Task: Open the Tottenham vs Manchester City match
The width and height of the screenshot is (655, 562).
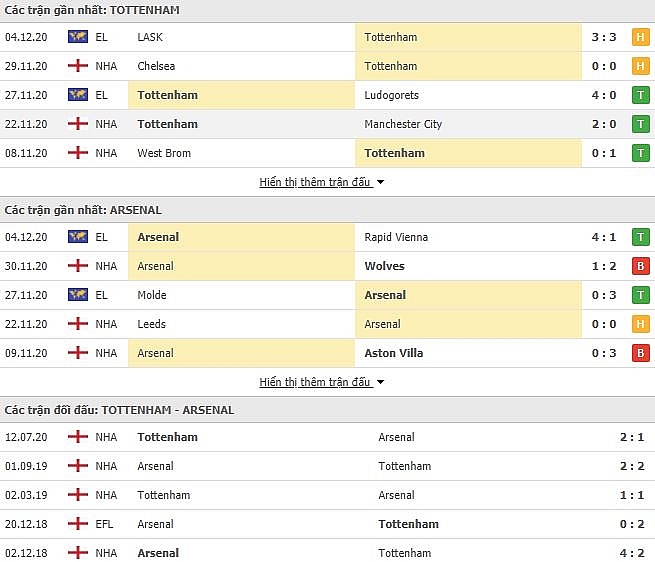Action: [328, 124]
